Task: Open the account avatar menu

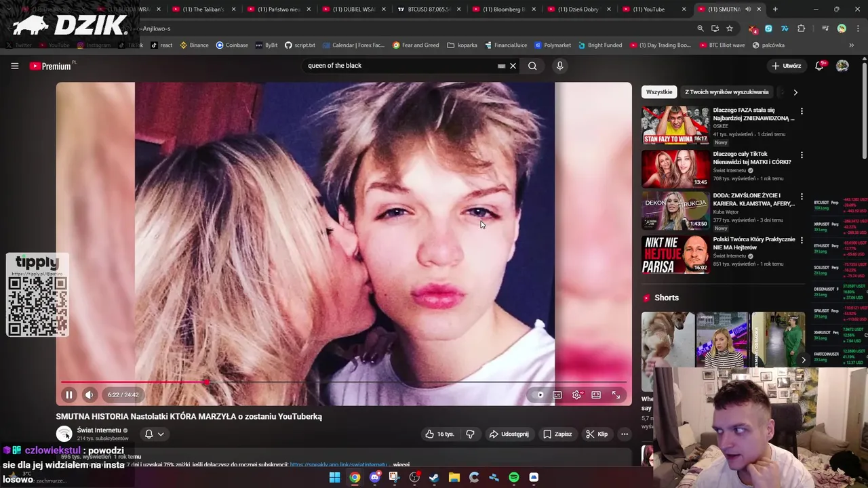Action: tap(842, 66)
